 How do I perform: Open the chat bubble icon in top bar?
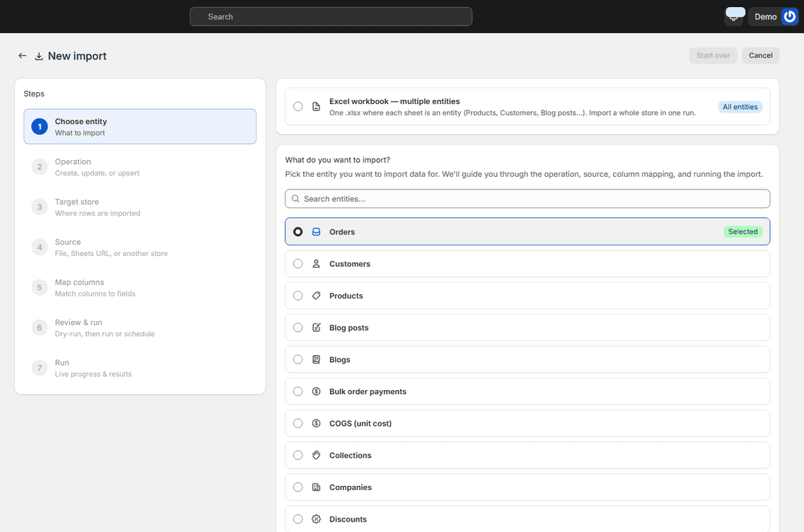[735, 15]
